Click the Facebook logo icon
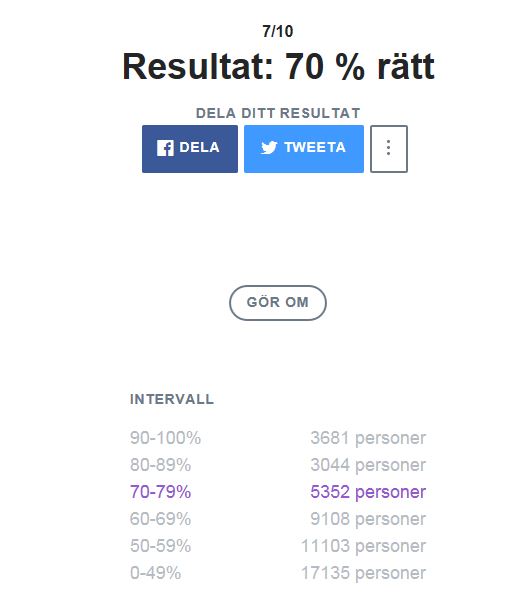Viewport: 524px width, 603px height. point(165,148)
